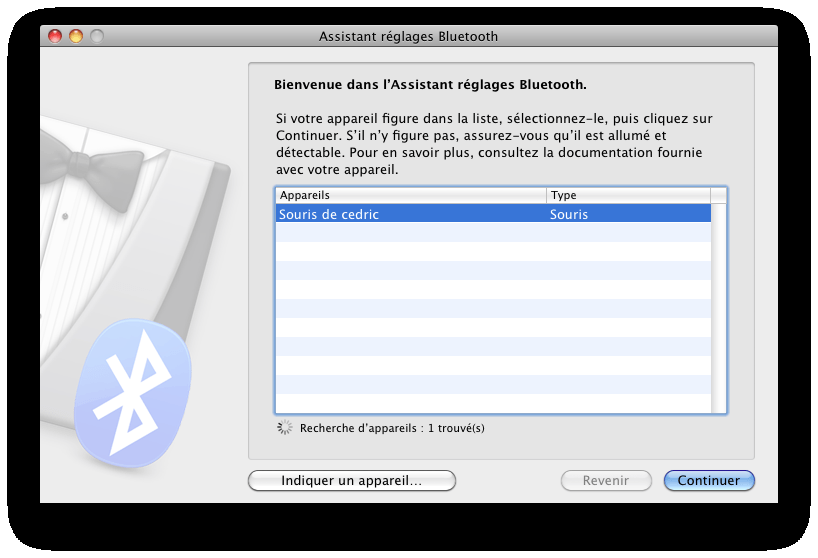Click the Souris type cell in the row

[569, 214]
